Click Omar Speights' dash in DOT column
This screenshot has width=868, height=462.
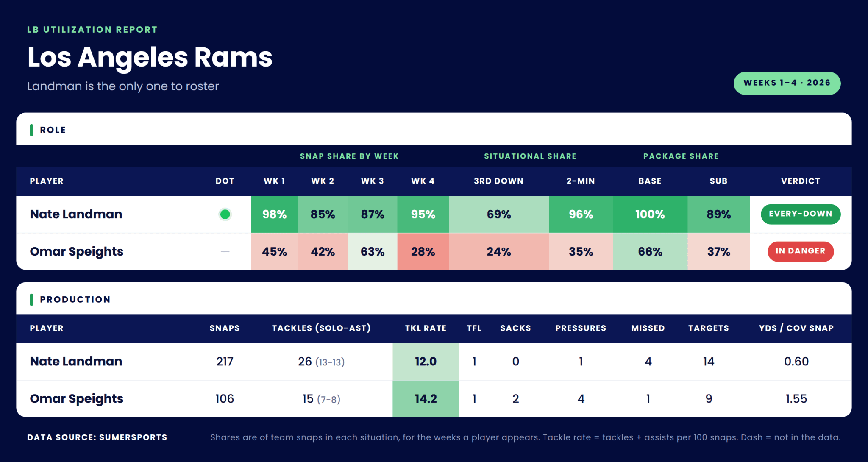click(225, 251)
